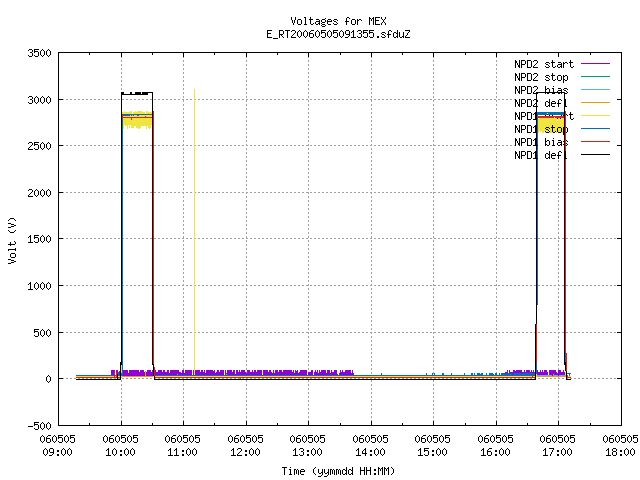Click the black plateau top of the 10:00 pulse
This screenshot has height=480, width=640.
(137, 93)
